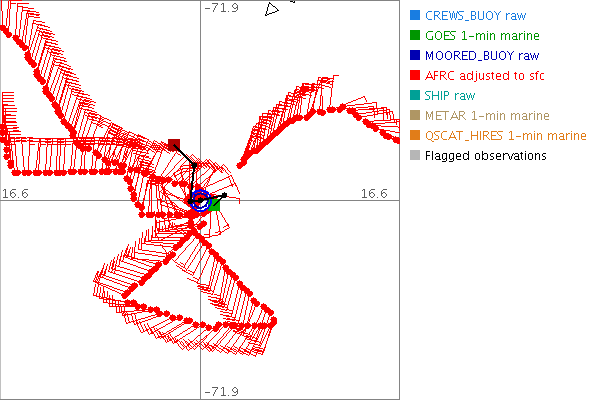600x400 pixels.
Task: Click the dark red square marker on the plot
Action: pyautogui.click(x=174, y=144)
